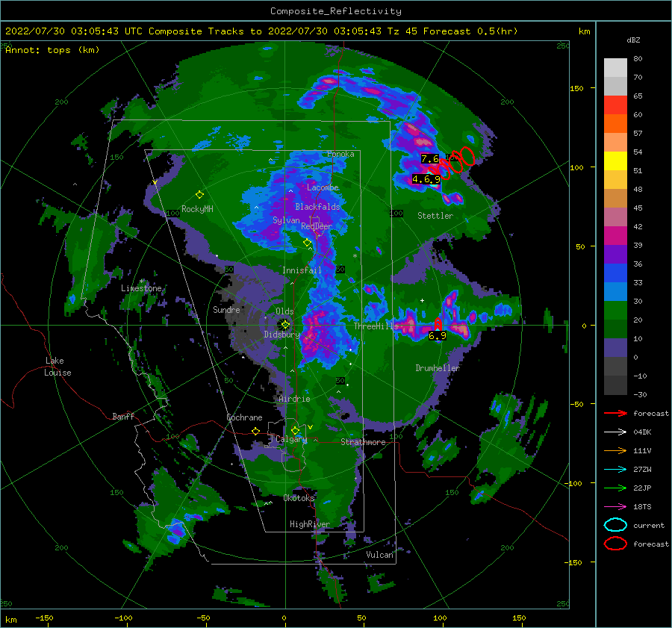The image size is (672, 628).
Task: Click the blue 33 dBZ color swatch
Action: pyautogui.click(x=615, y=273)
